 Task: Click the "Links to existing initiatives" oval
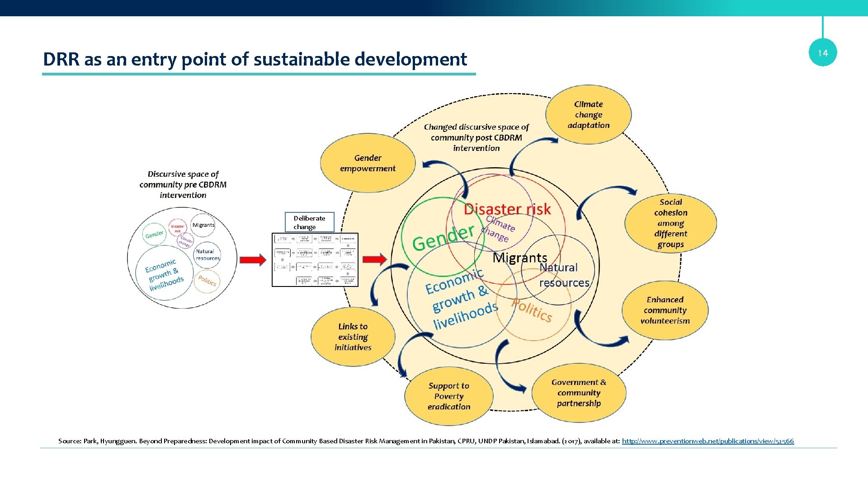[x=353, y=337]
